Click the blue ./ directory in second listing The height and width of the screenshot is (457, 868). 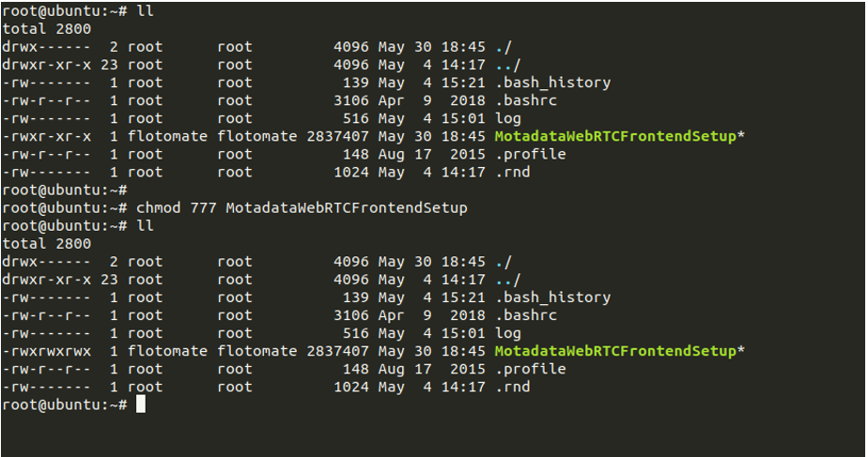point(504,262)
